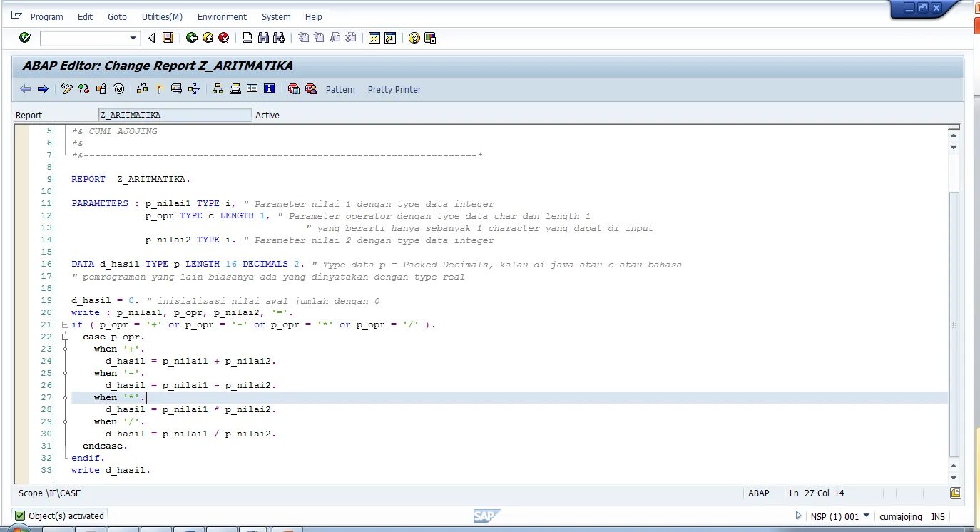Open Help with the yellow question mark icon
980x532 pixels.
tap(414, 38)
